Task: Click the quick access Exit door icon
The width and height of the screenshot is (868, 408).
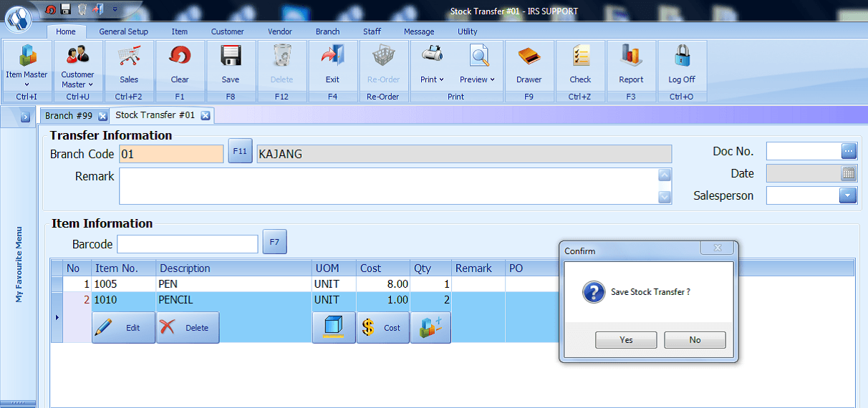Action: [x=98, y=9]
